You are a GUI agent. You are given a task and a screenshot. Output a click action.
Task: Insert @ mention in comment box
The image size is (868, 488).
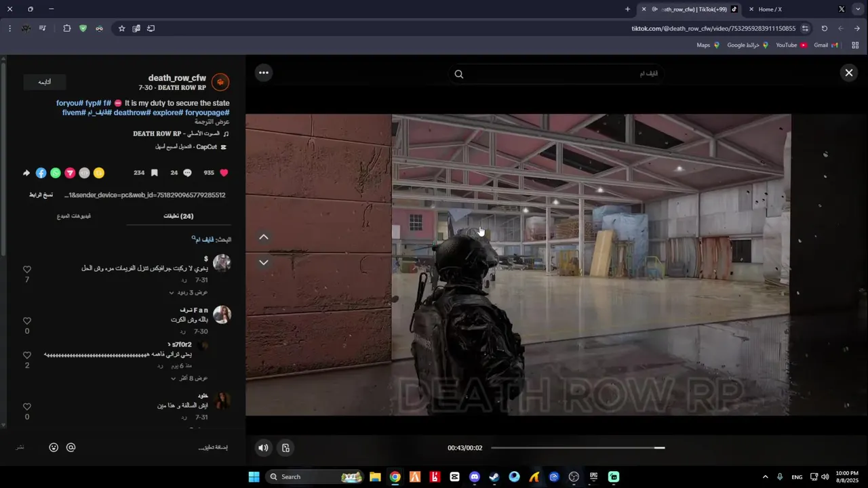tap(71, 447)
